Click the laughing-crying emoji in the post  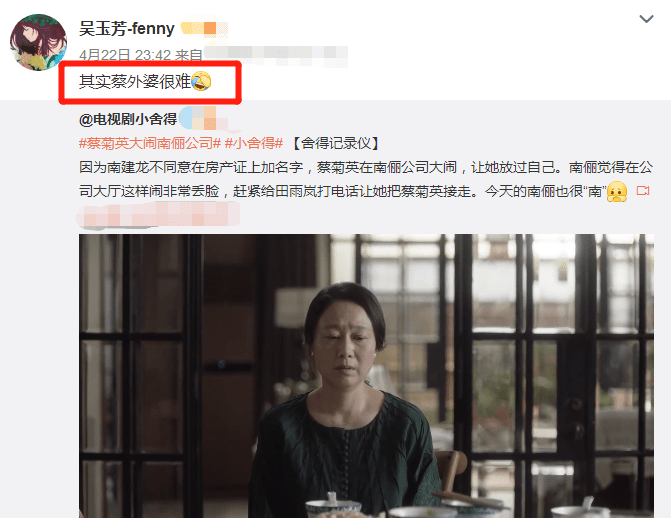pos(201,81)
